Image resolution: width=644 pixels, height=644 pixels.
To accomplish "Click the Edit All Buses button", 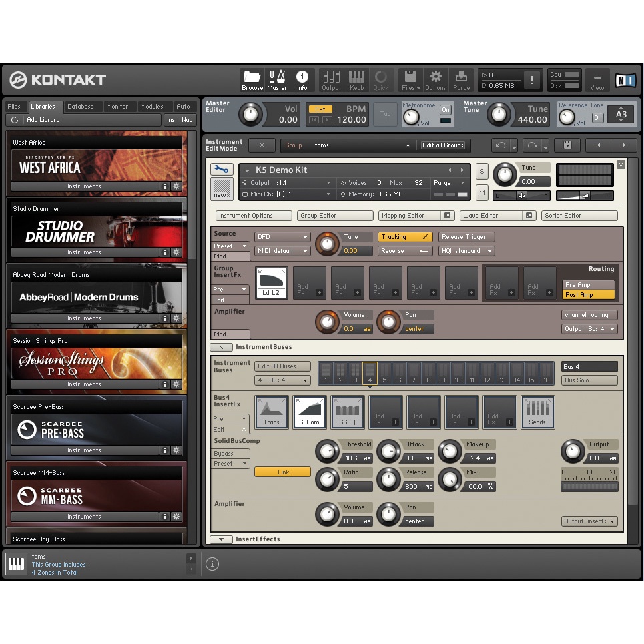I will pyautogui.click(x=283, y=366).
